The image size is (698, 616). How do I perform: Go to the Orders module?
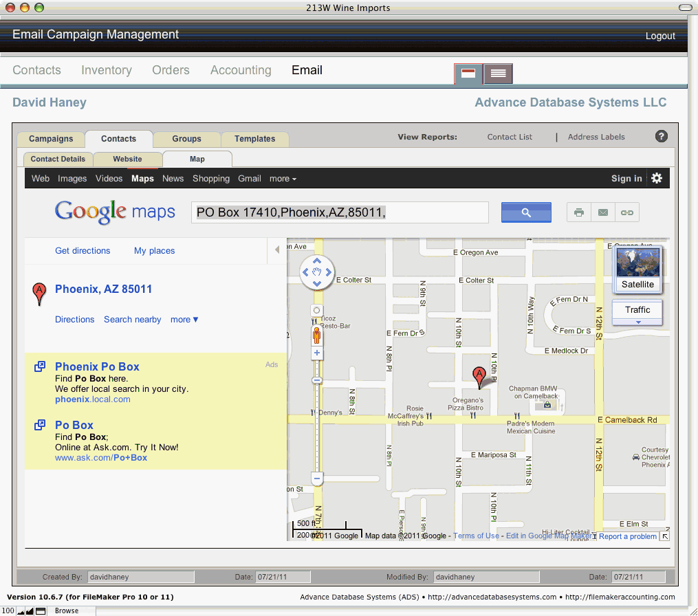(171, 70)
